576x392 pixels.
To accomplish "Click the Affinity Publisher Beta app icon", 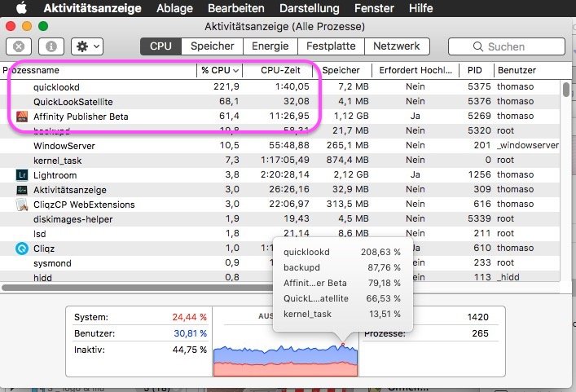I will (x=22, y=117).
